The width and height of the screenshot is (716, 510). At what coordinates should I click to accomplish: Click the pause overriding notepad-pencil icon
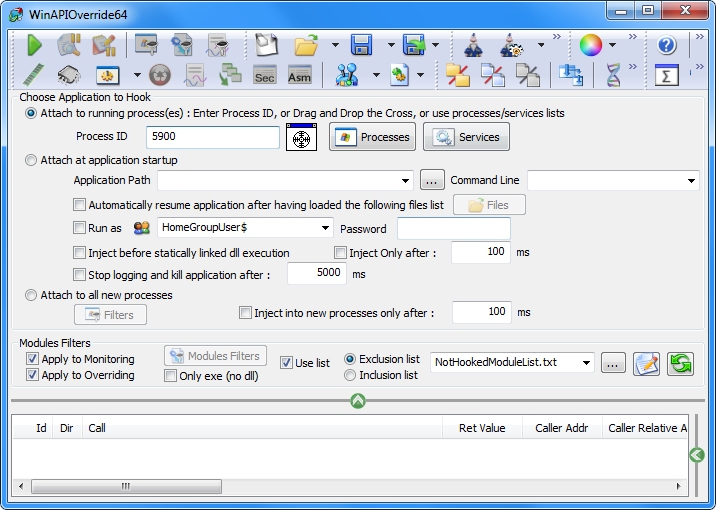[x=104, y=45]
